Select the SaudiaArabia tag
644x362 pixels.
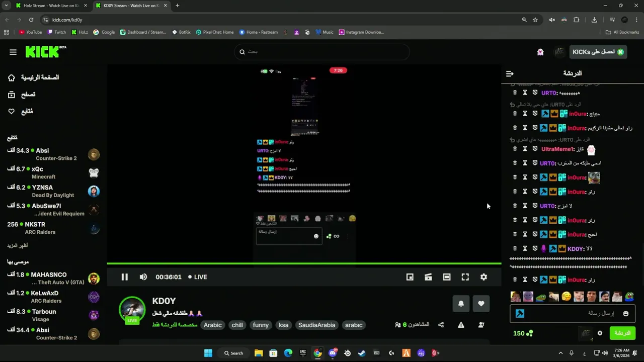pos(317,325)
